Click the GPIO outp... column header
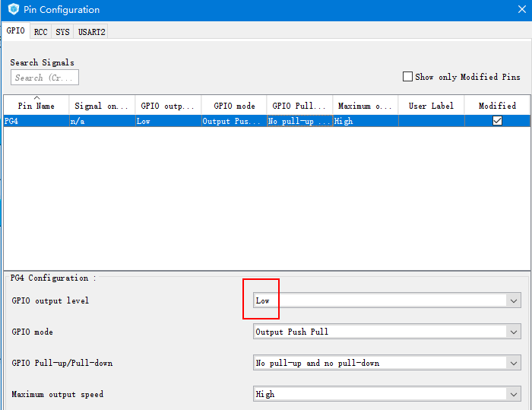The width and height of the screenshot is (532, 410). tap(168, 106)
